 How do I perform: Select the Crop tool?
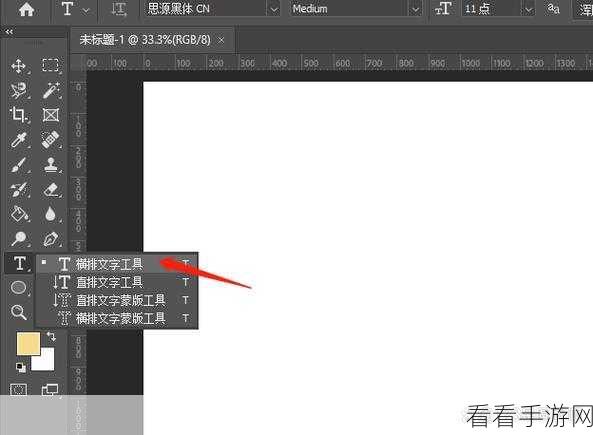point(19,115)
